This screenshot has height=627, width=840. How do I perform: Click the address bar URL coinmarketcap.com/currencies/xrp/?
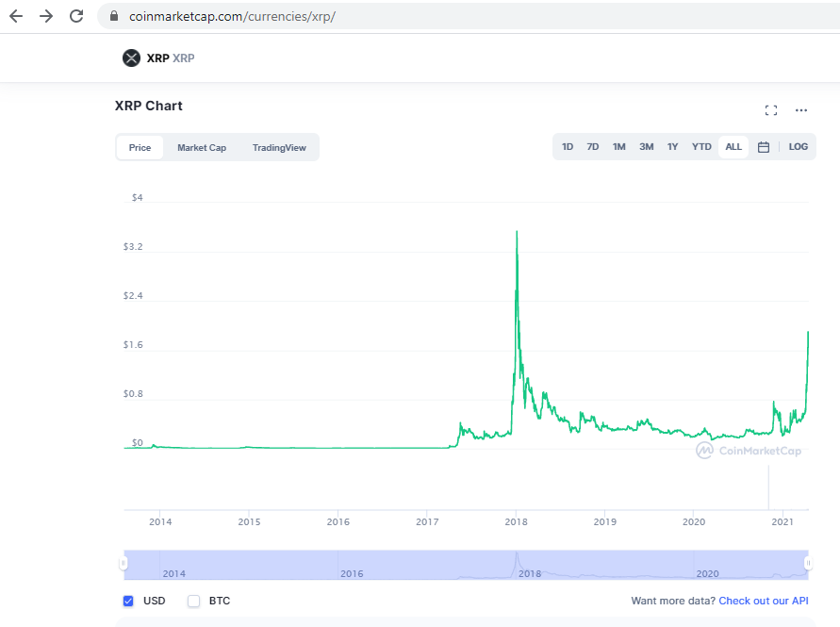[x=232, y=17]
